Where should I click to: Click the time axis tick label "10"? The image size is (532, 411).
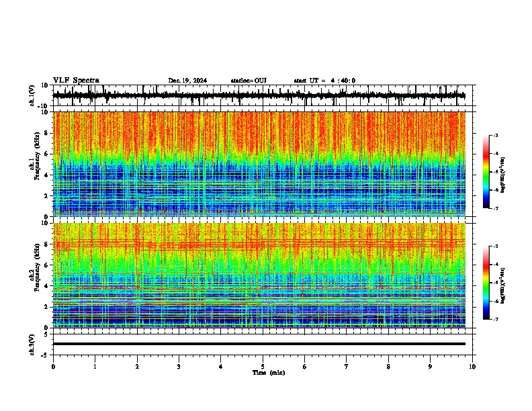point(472,367)
